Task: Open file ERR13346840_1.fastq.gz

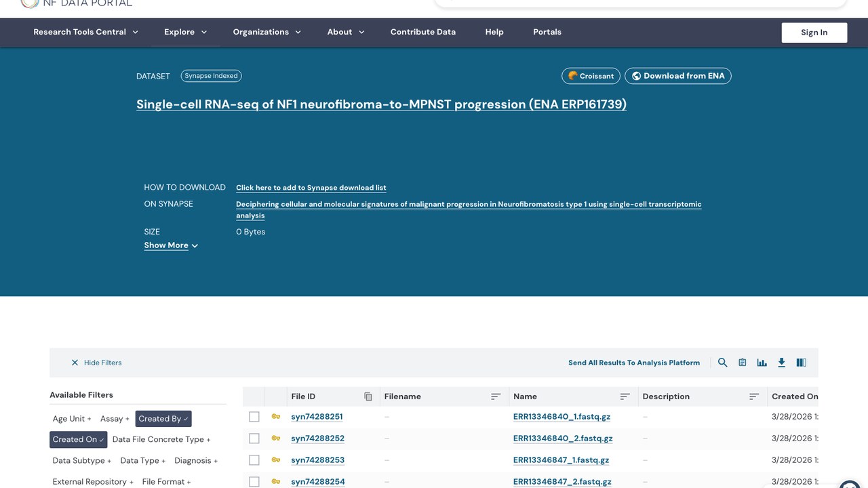Action: point(562,417)
